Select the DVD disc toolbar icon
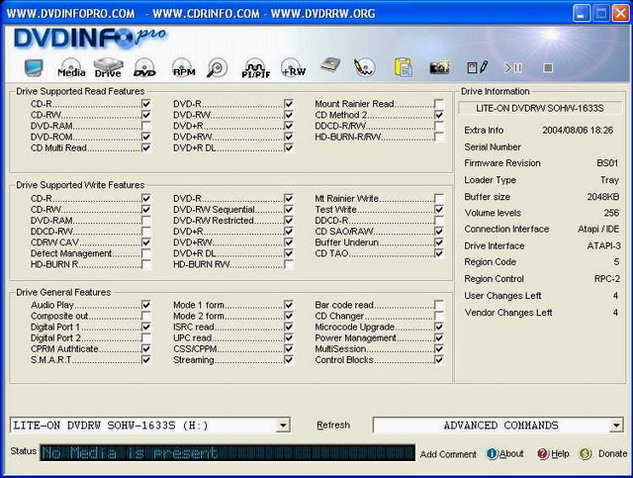Image resolution: width=633 pixels, height=478 pixels. (145, 67)
